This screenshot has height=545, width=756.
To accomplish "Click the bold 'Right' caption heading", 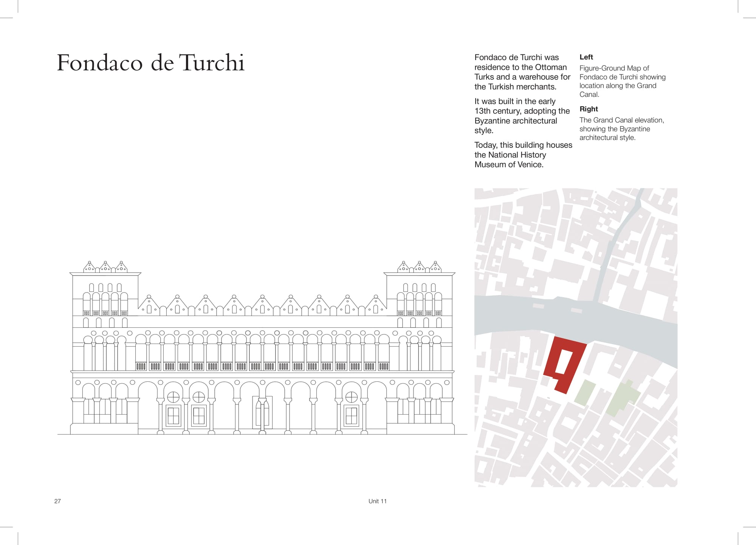I will click(589, 109).
